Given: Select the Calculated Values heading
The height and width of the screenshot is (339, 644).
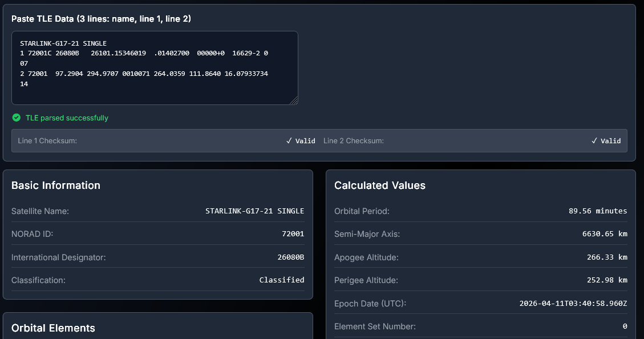Looking at the screenshot, I should pos(380,185).
